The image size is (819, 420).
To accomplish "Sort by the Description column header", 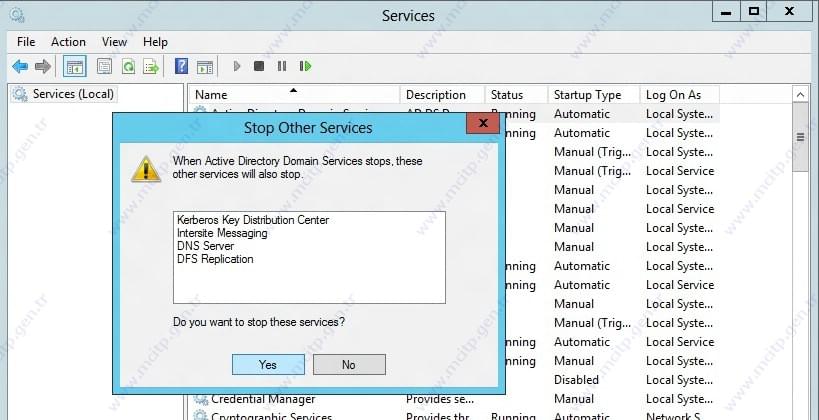I will pyautogui.click(x=442, y=95).
